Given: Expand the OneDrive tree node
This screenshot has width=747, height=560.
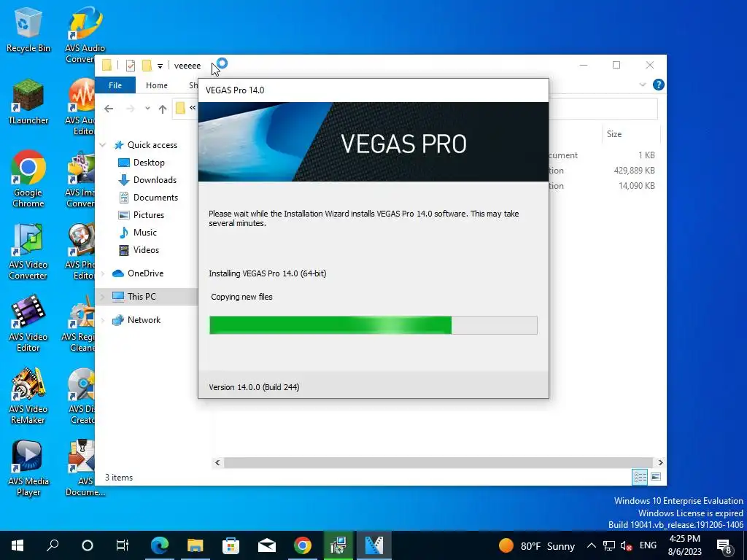Looking at the screenshot, I should tap(102, 273).
